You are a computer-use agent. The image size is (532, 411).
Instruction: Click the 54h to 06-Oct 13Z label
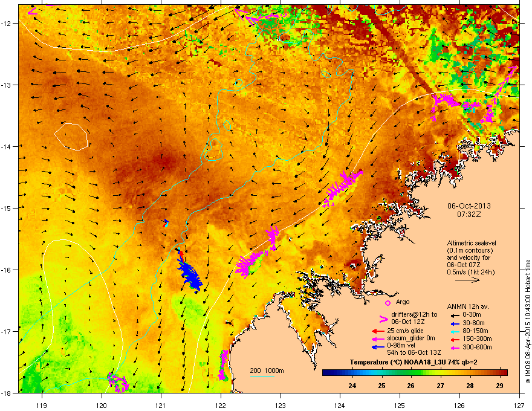pyautogui.click(x=414, y=352)
